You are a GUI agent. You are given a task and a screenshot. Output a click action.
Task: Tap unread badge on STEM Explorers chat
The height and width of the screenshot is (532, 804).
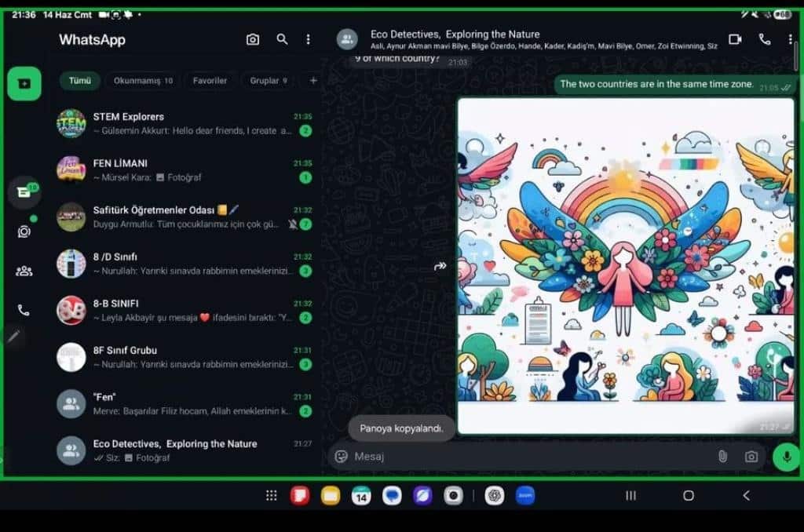click(x=305, y=131)
